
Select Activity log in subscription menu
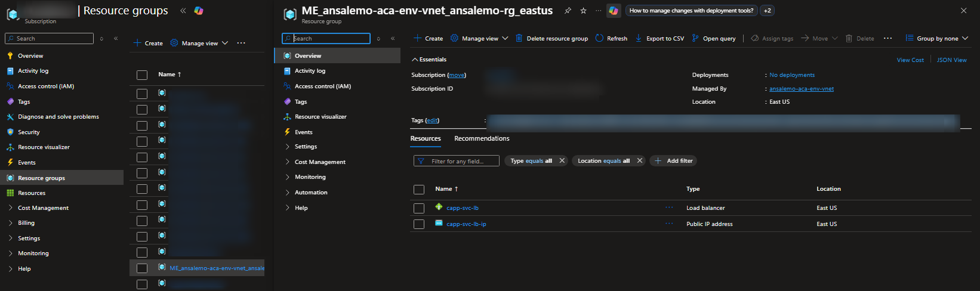pos(33,71)
